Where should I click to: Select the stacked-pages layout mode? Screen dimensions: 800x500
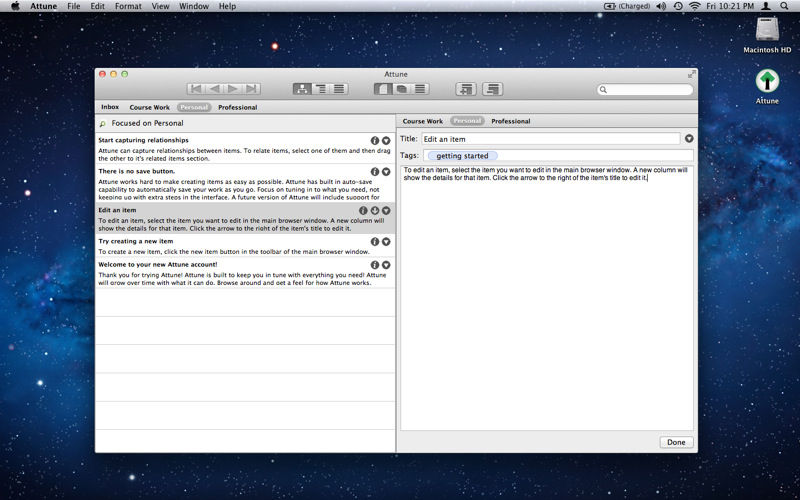[x=402, y=89]
